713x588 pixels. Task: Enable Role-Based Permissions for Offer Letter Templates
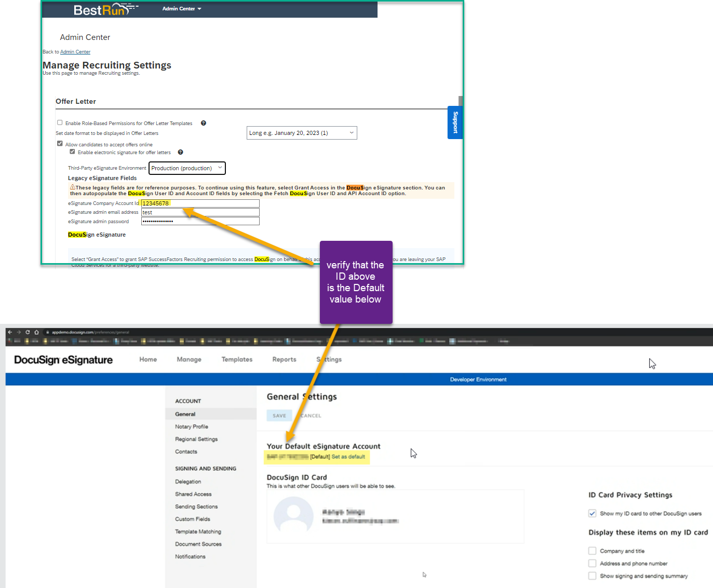(x=60, y=123)
